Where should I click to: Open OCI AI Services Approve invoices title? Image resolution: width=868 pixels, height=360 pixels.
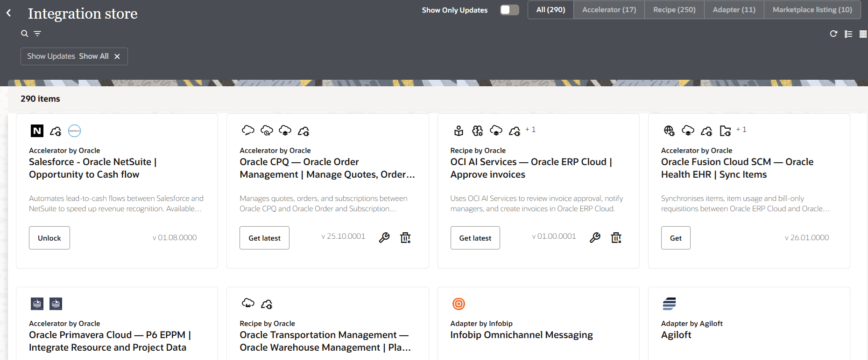coord(531,168)
